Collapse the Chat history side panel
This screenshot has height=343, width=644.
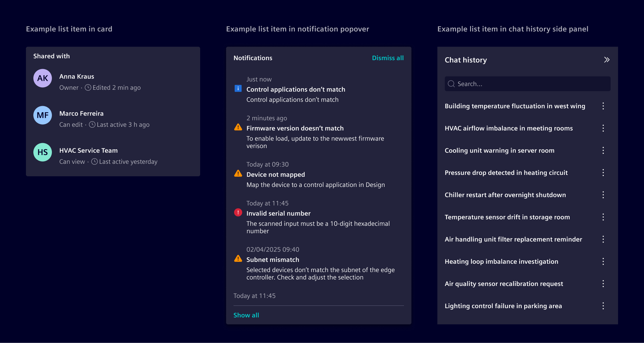607,60
